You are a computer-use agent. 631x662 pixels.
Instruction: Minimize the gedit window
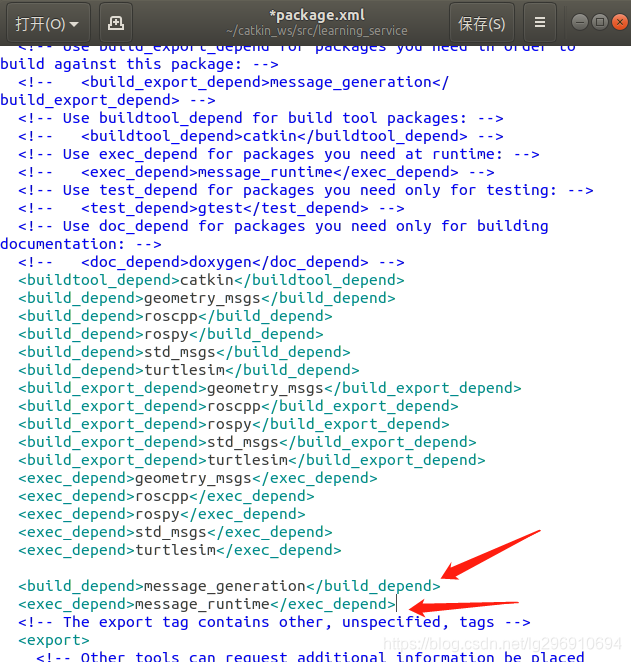pyautogui.click(x=580, y=22)
